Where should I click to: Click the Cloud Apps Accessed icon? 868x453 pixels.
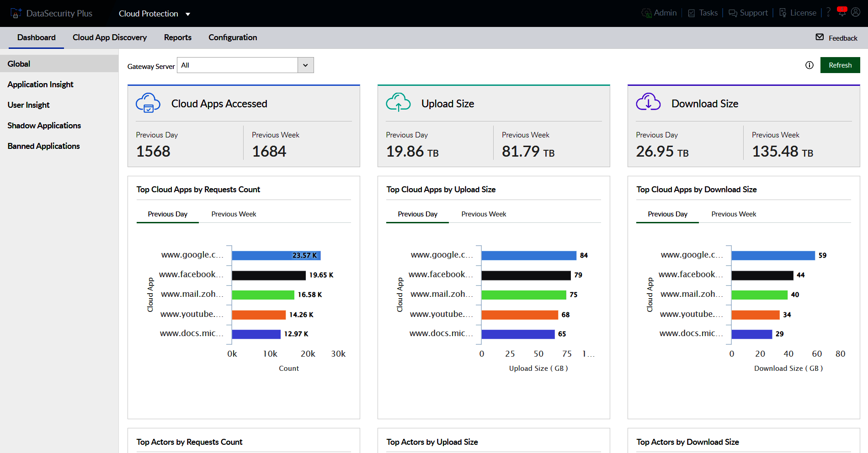coord(148,103)
